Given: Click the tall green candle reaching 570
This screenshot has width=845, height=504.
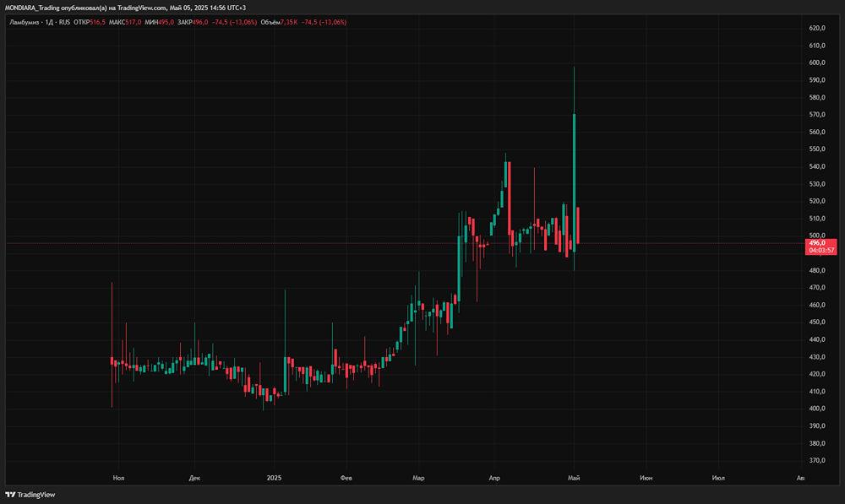Looking at the screenshot, I should pos(574,183).
